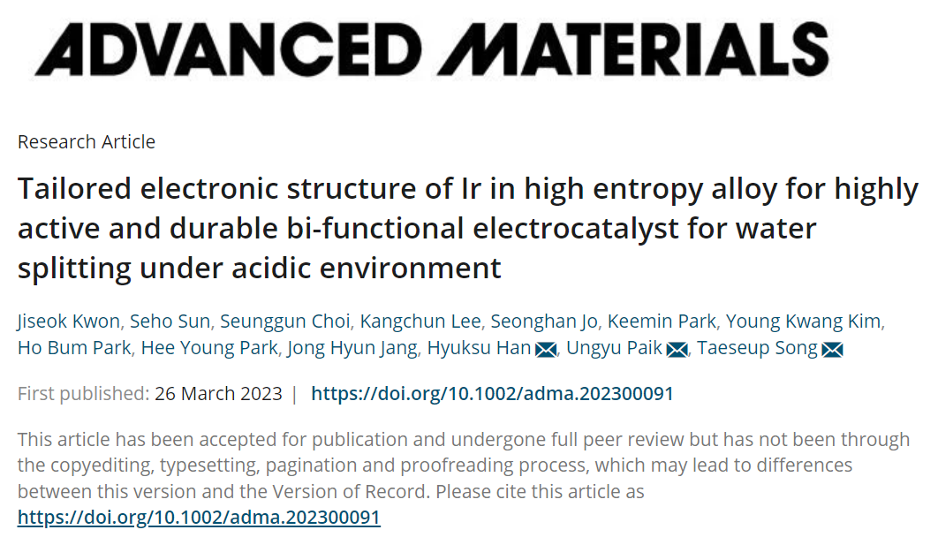Click the Young Kwang Kim author link

coord(803,322)
